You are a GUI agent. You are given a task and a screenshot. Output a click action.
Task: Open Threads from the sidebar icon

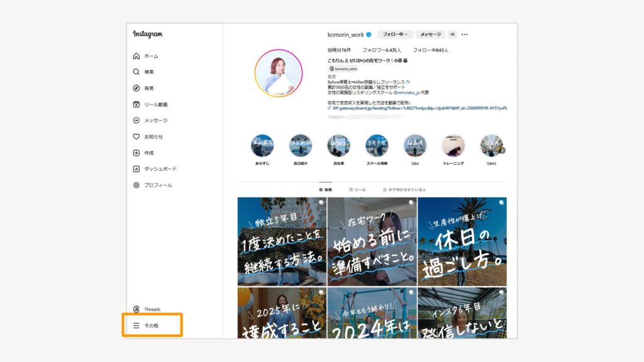click(136, 309)
